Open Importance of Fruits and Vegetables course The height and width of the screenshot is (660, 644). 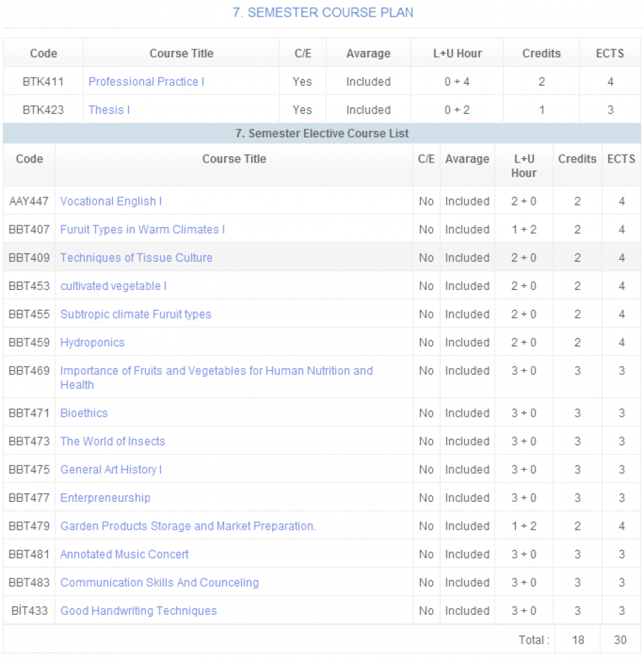click(x=217, y=377)
